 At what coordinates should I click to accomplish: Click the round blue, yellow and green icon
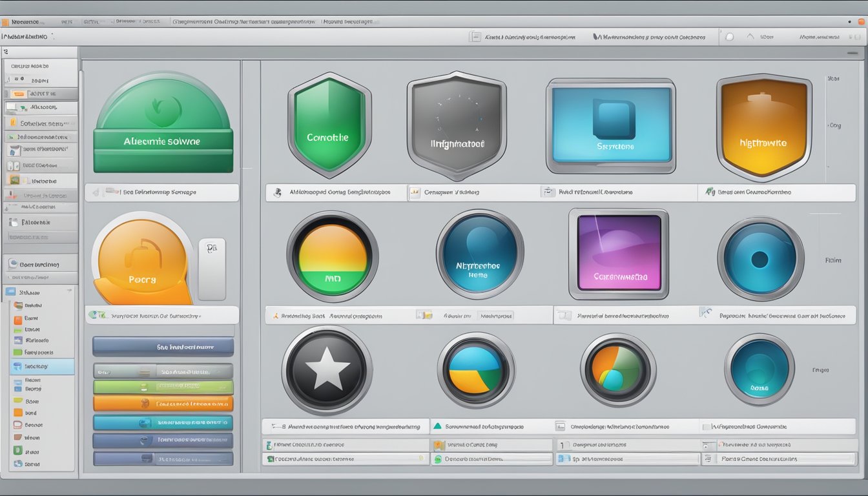476,370
